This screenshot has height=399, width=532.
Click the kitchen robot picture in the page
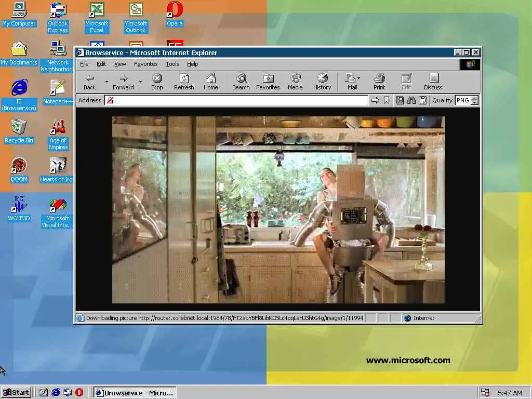[278, 210]
